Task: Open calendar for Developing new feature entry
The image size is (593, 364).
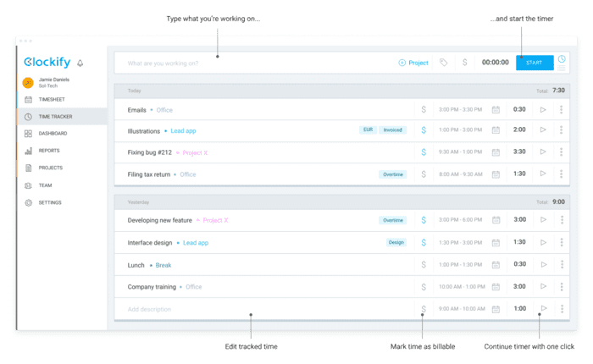Action: pos(496,220)
